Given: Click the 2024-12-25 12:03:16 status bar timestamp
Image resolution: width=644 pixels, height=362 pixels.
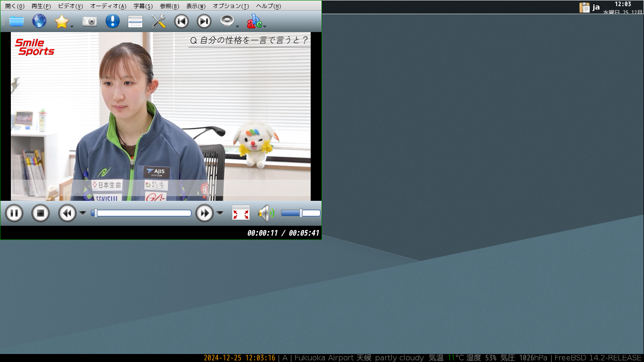Looking at the screenshot, I should (x=239, y=358).
